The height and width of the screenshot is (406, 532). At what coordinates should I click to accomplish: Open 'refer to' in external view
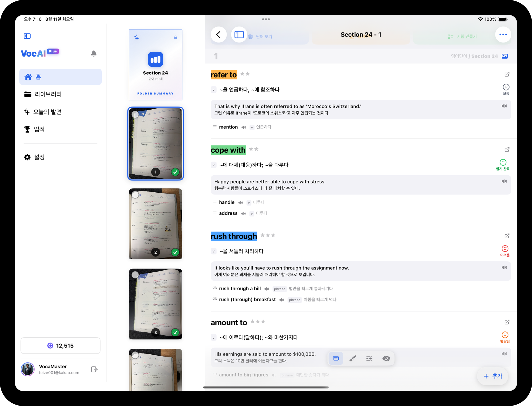[x=507, y=74]
